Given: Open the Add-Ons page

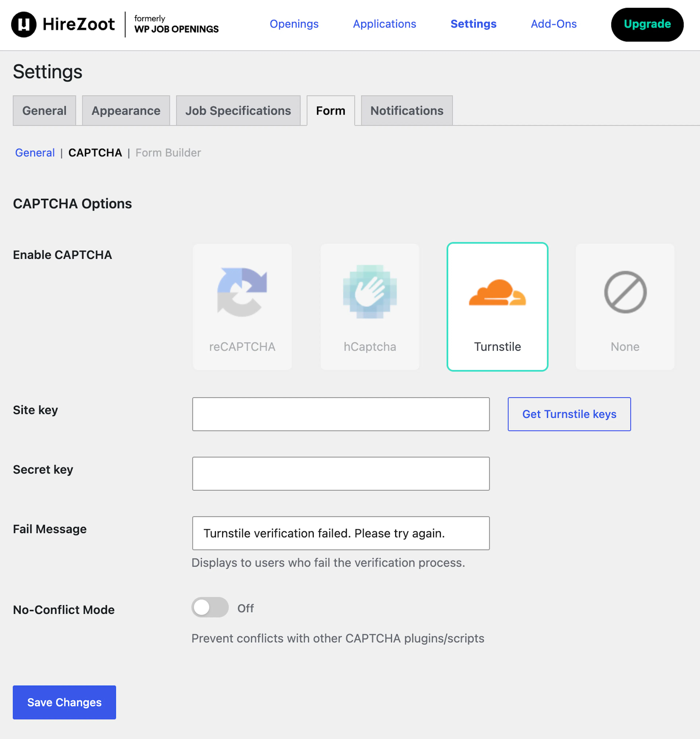Looking at the screenshot, I should click(554, 24).
